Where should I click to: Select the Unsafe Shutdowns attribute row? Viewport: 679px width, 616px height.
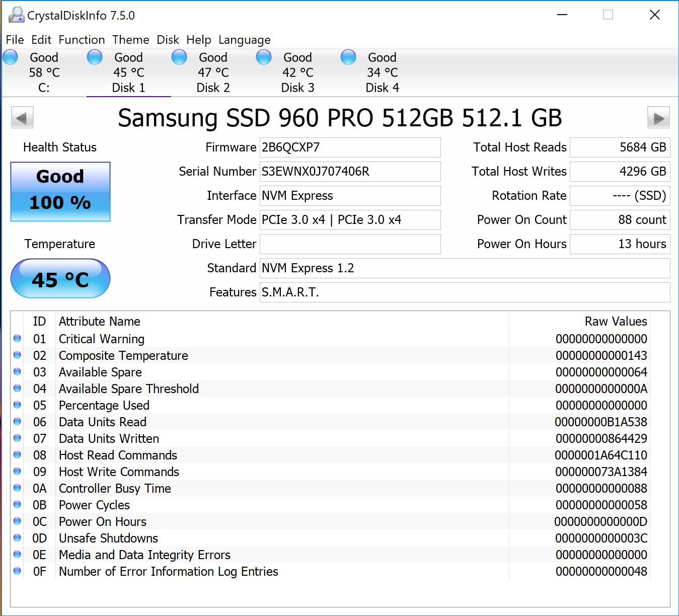click(108, 538)
